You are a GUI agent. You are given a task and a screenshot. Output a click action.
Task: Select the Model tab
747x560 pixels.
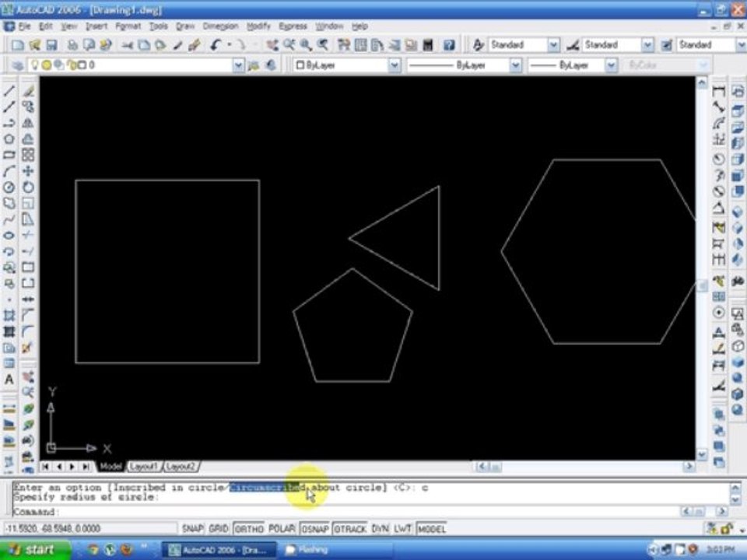tap(110, 467)
